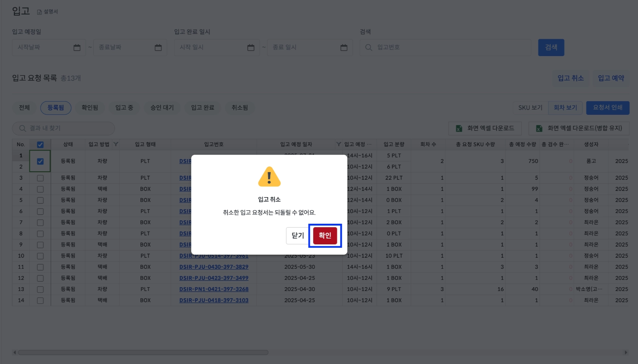The width and height of the screenshot is (638, 364).
Task: Focus the 입고번호 search field
Action: (445, 48)
